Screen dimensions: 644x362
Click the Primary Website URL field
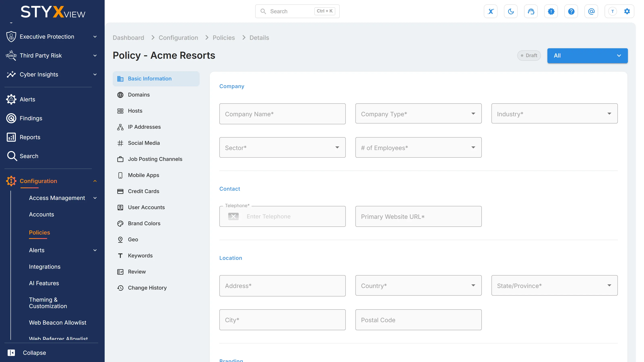[x=418, y=216]
